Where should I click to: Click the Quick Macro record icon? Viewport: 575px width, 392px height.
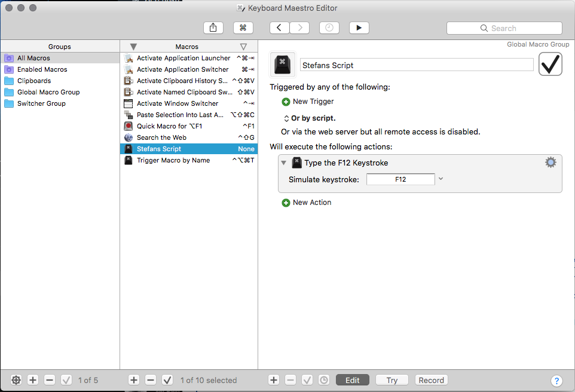(x=129, y=126)
